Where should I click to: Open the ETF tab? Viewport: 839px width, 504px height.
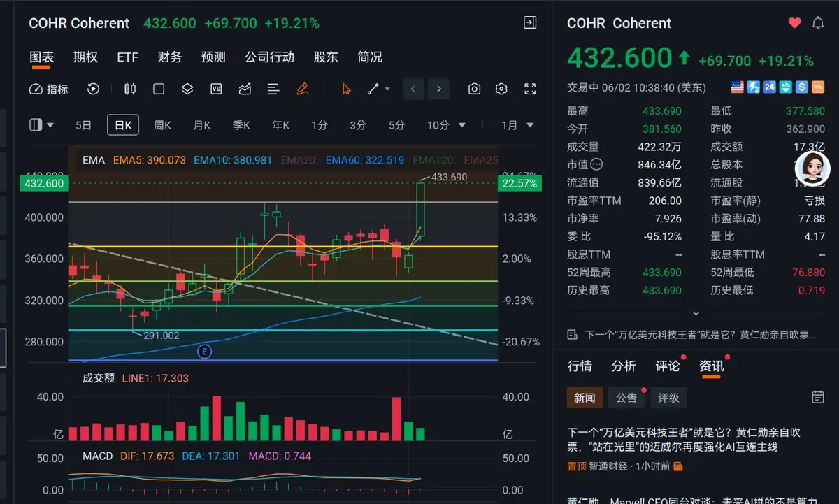(x=128, y=57)
